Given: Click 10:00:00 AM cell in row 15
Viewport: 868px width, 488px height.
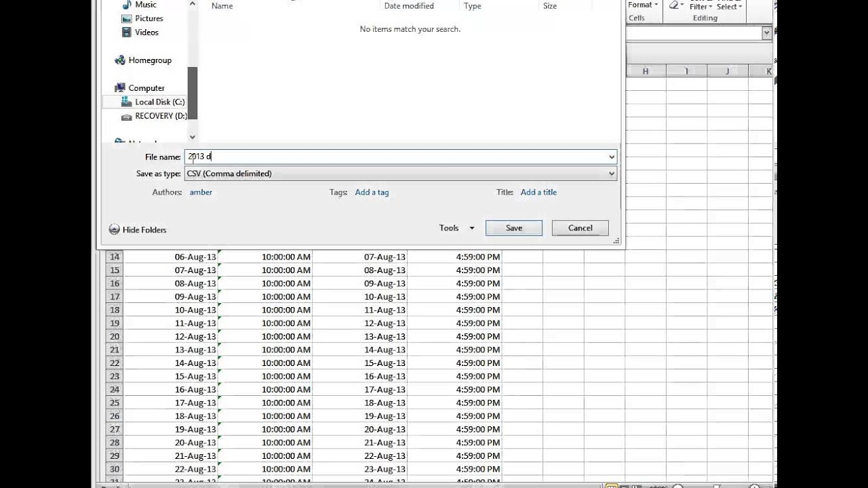Looking at the screenshot, I should coord(265,270).
